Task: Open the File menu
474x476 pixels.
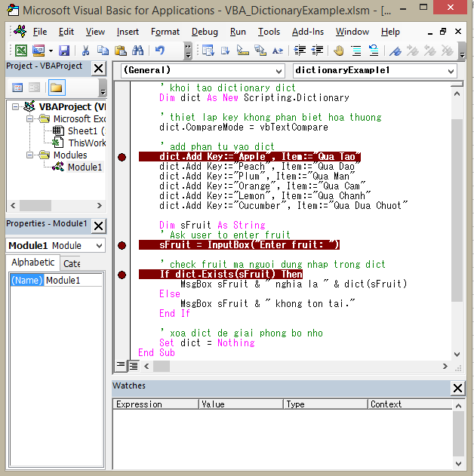Action: [x=40, y=32]
